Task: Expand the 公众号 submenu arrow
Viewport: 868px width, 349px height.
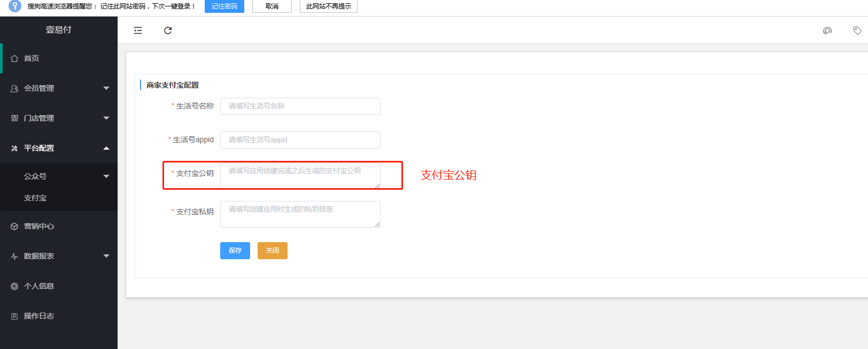Action: pos(106,176)
